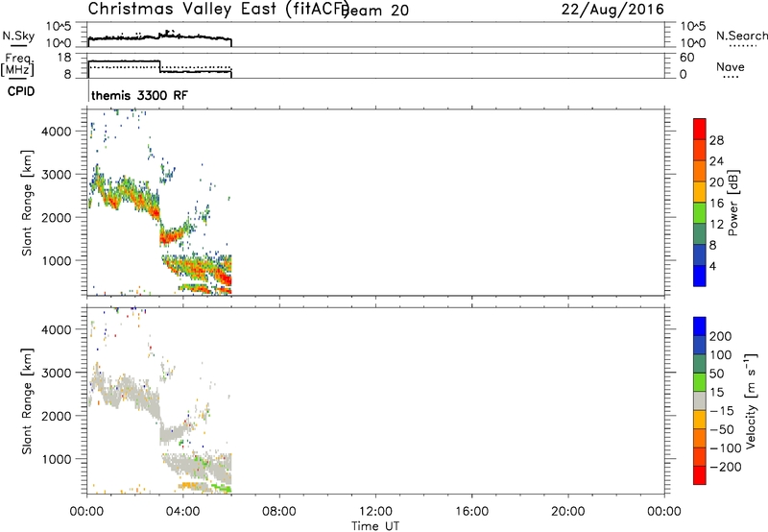Click the '28' tick on the power colorbar
768x532 pixels.
(716, 140)
